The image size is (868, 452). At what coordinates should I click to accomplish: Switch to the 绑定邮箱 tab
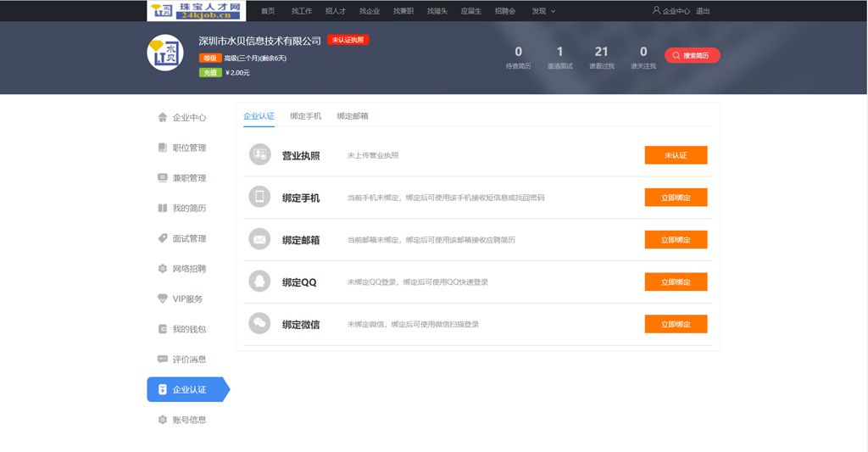[353, 116]
